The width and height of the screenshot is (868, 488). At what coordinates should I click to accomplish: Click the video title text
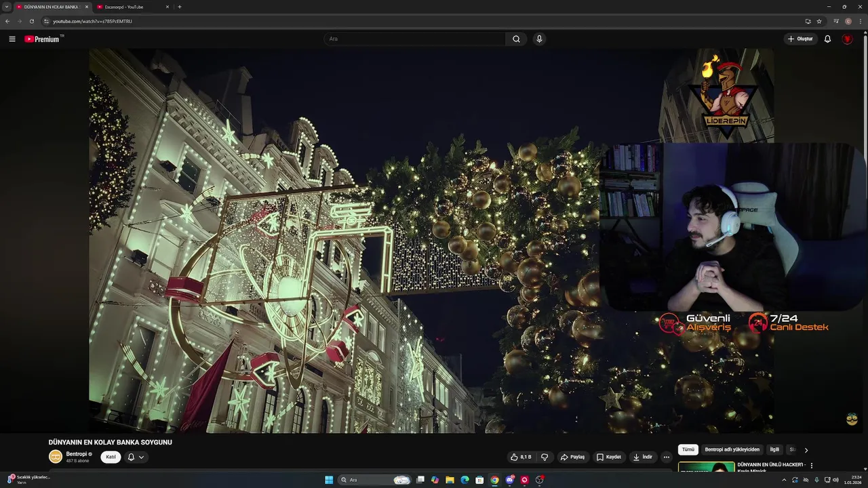(110, 442)
